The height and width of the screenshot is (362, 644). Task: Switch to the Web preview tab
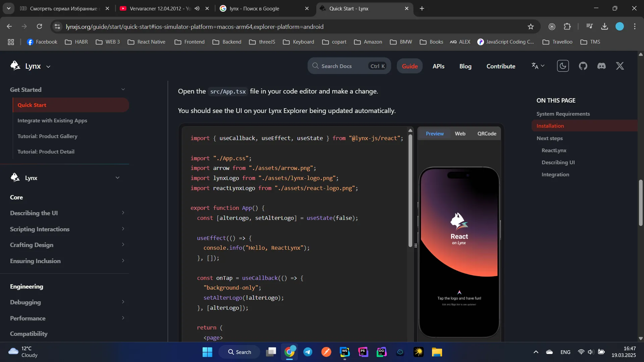[x=460, y=133]
